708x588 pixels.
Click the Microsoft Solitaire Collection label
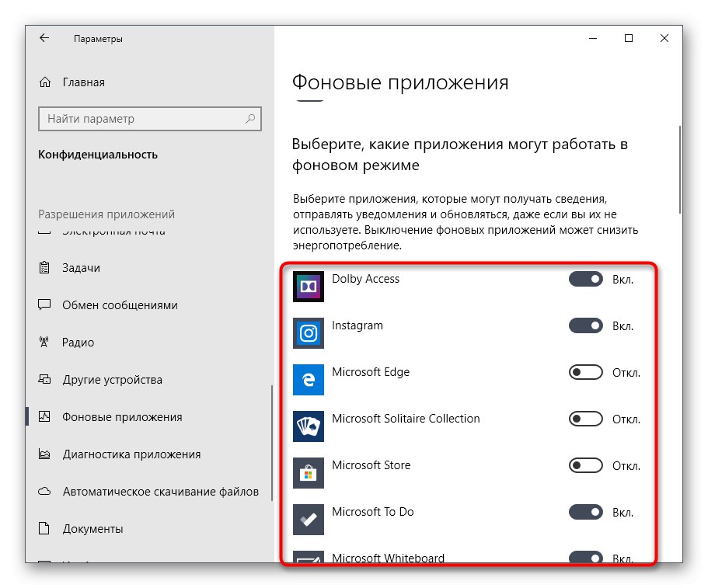406,419
